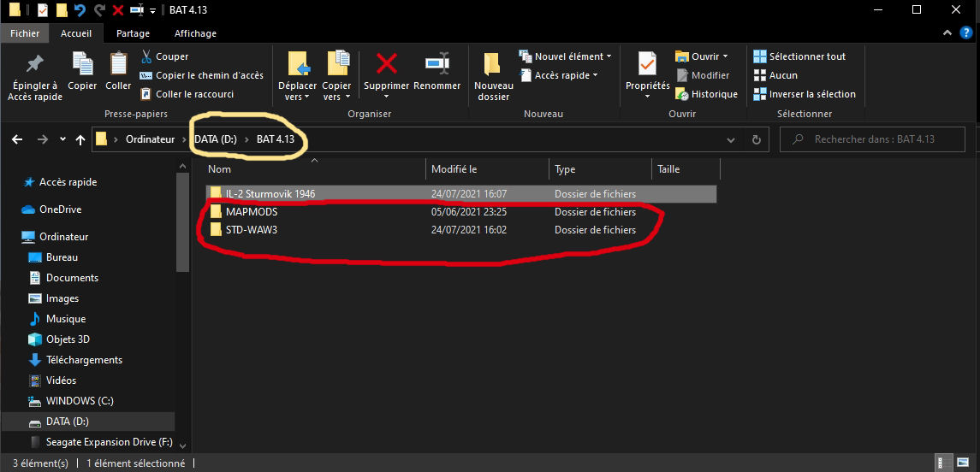The image size is (980, 472).
Task: Select the IL-2 Sturmovik 1946 folder
Action: coord(460,193)
